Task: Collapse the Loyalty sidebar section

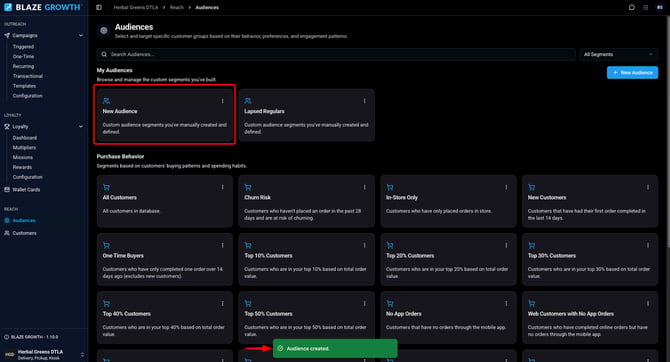Action: coord(81,127)
